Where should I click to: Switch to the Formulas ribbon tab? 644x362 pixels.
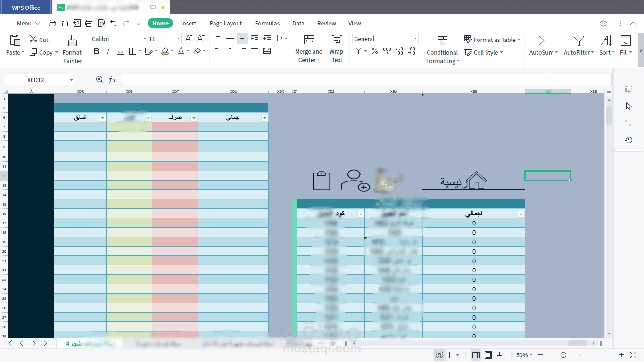click(x=267, y=23)
